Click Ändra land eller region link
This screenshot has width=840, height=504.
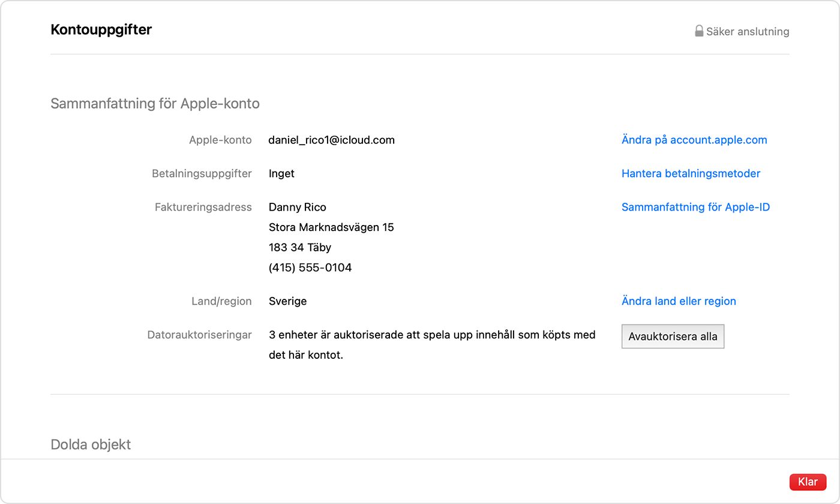(x=679, y=301)
